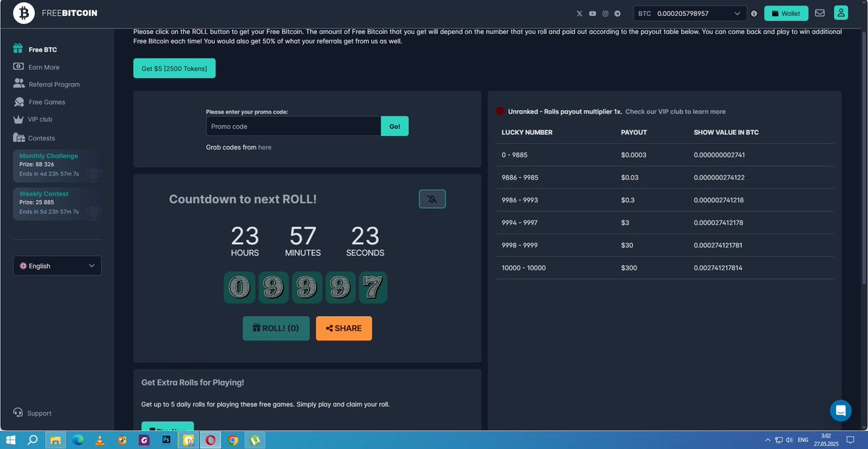Click the Get $5 [2500 Tokens] button

174,68
